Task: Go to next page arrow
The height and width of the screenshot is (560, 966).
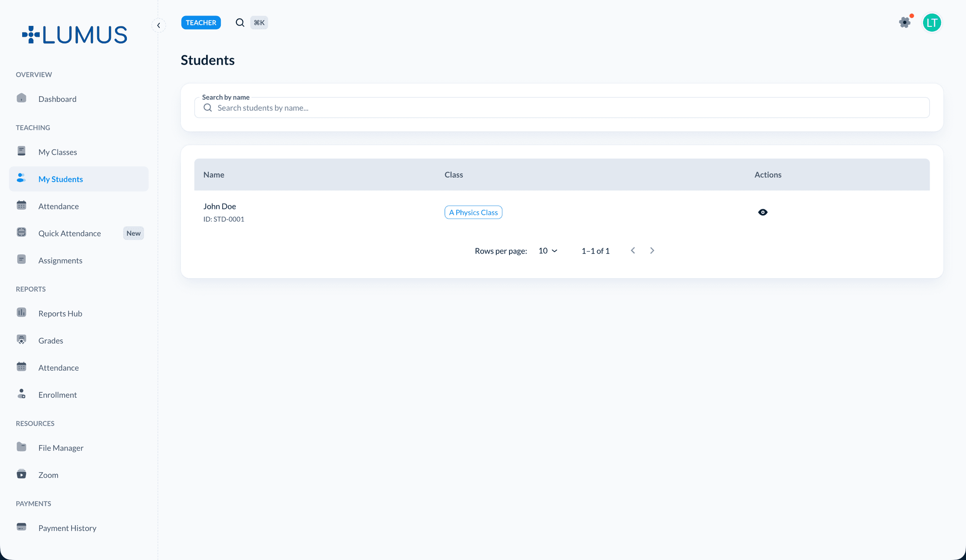Action: point(652,251)
